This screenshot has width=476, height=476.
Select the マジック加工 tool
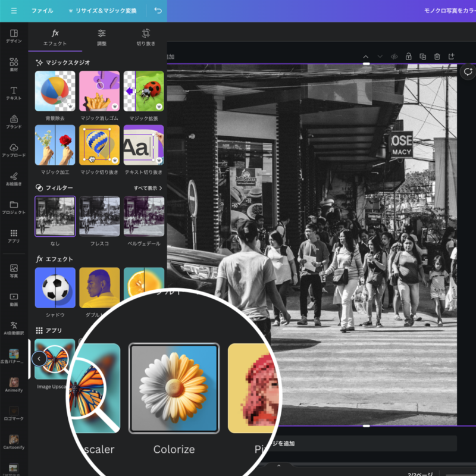pyautogui.click(x=55, y=145)
